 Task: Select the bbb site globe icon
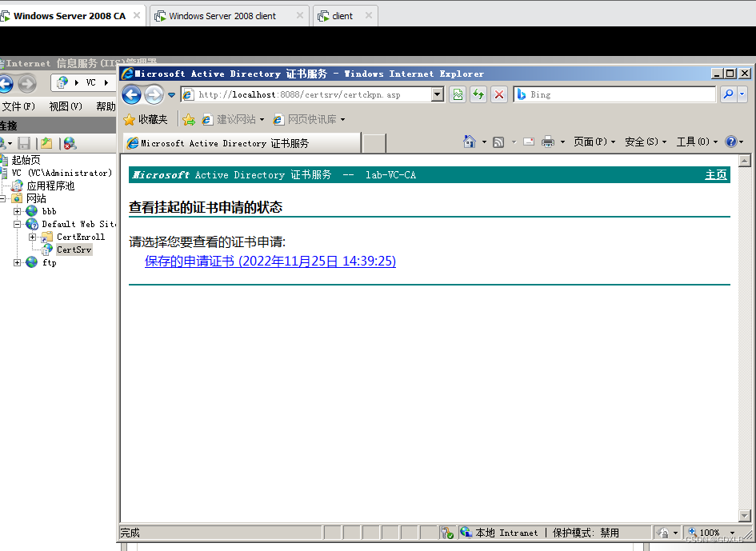tap(32, 211)
